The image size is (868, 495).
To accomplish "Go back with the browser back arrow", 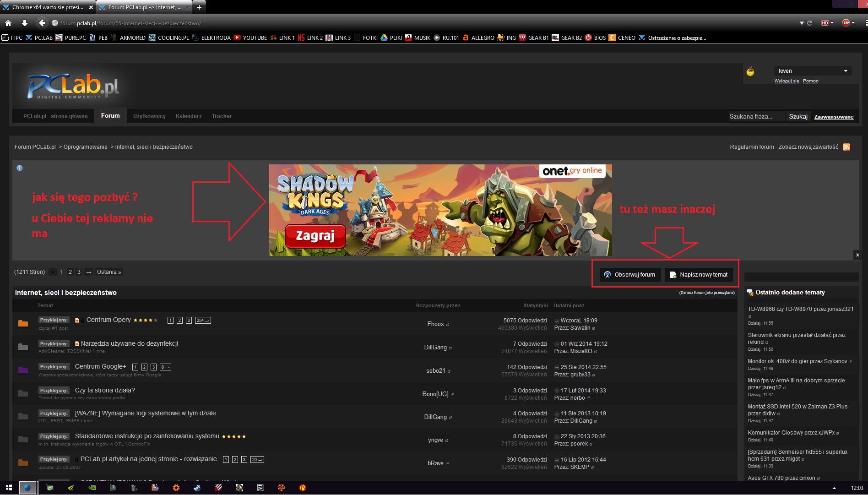I will (x=42, y=23).
